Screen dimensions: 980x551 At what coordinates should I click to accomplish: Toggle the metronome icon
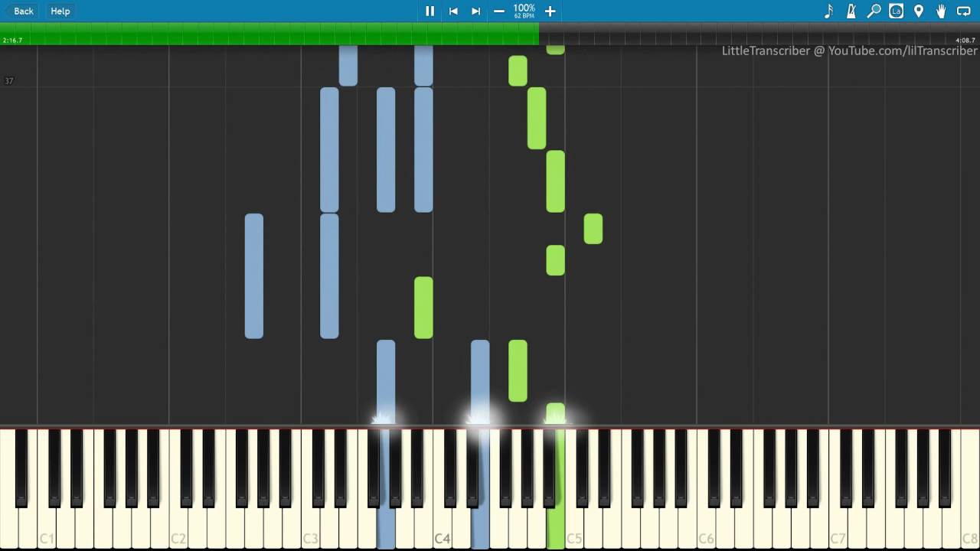(851, 11)
